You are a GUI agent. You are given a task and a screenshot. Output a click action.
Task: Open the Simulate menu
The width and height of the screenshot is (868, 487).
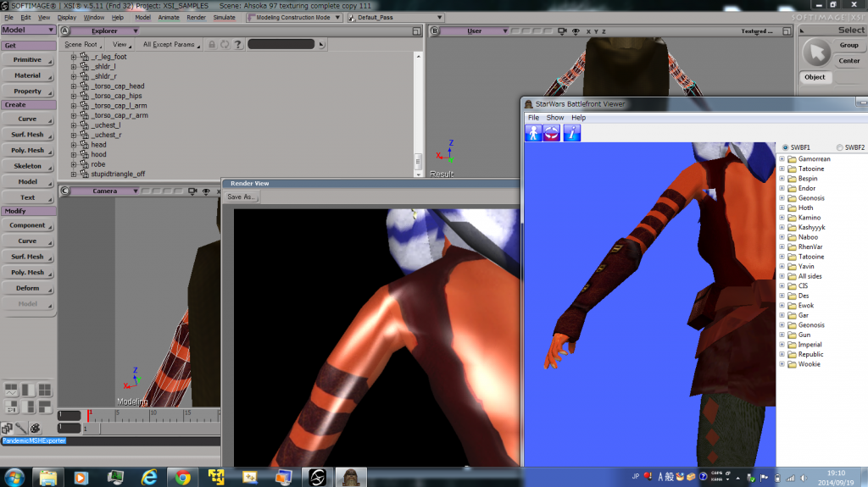pyautogui.click(x=224, y=18)
